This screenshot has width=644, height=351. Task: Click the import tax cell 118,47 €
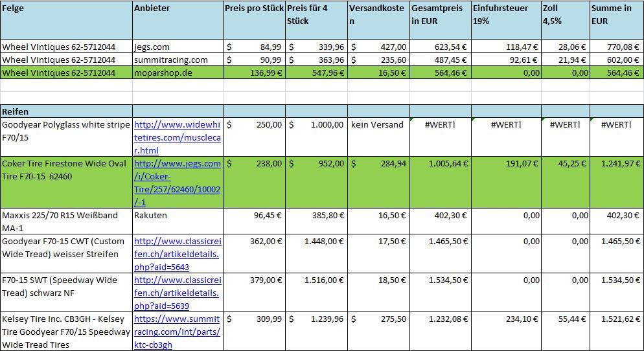pos(506,47)
